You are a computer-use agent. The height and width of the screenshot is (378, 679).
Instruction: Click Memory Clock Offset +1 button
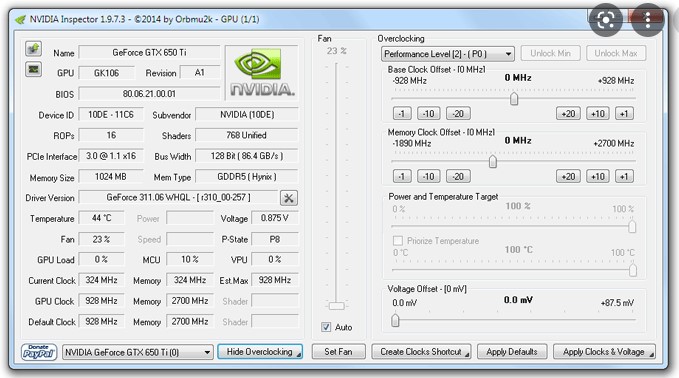[x=624, y=176]
